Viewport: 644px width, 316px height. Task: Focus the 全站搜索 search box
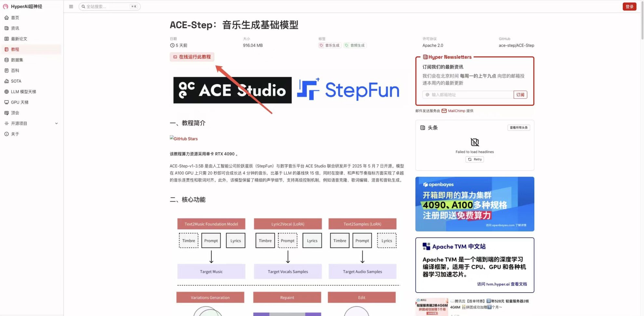click(x=107, y=6)
